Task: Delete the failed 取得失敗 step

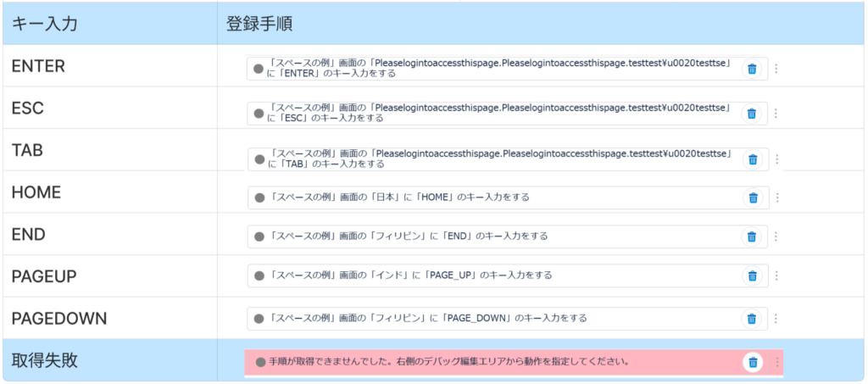Action: (x=752, y=362)
